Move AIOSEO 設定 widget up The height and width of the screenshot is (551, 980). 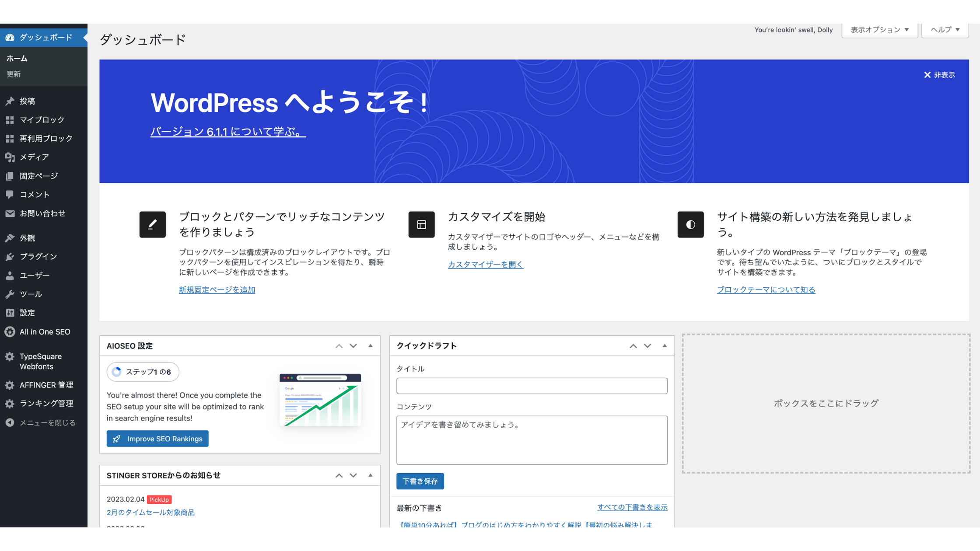[339, 346]
